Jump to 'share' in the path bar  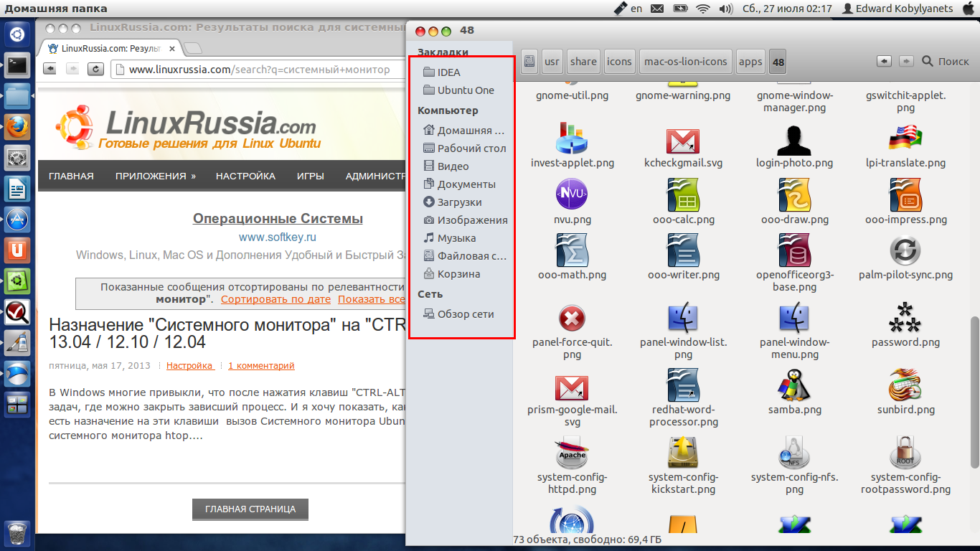(583, 62)
